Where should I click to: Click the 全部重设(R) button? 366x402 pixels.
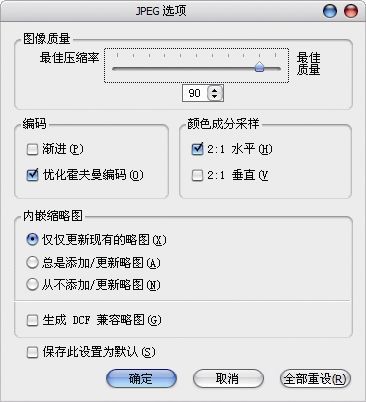tap(315, 379)
